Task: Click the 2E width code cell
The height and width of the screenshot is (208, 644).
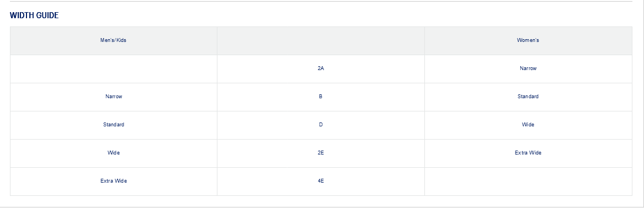Action: pos(321,153)
